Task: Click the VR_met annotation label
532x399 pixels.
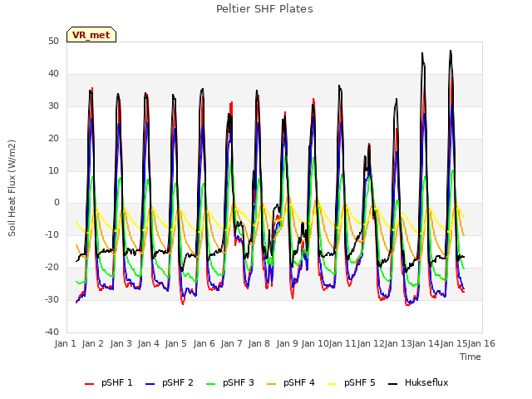Action: tap(91, 35)
